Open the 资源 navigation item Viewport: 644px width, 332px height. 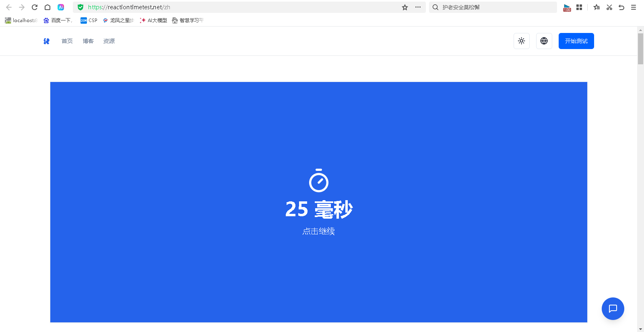click(109, 41)
